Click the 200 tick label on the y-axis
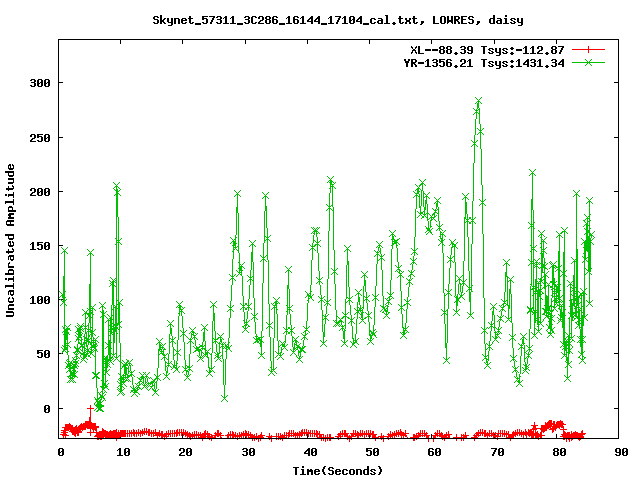640x480 pixels. pos(40,192)
